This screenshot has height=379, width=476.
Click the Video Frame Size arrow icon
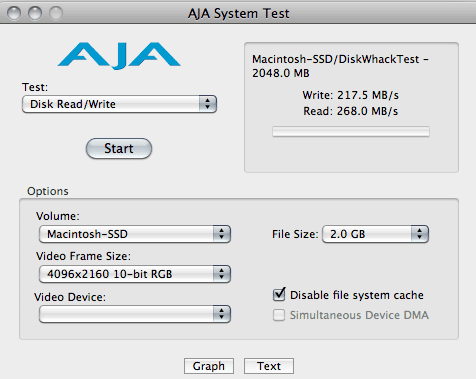(x=222, y=274)
